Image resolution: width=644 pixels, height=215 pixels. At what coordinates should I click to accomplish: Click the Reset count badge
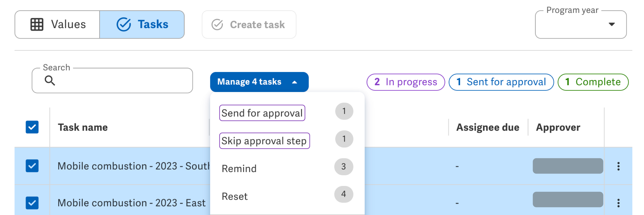343,194
